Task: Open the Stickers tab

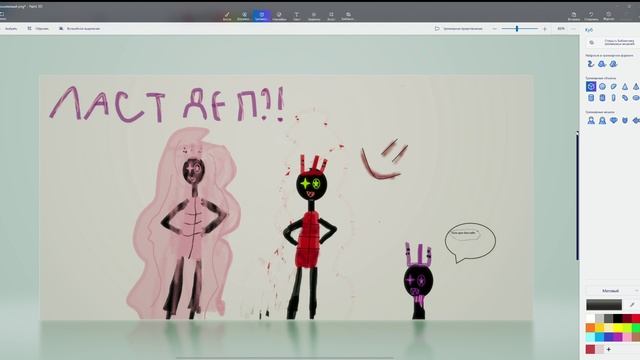Action: coord(279,16)
